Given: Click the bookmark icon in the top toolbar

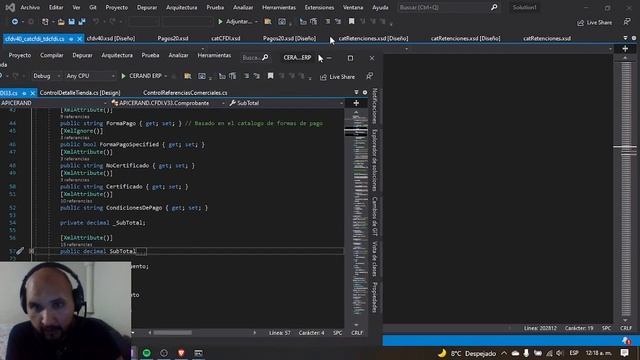Looking at the screenshot, I should (x=351, y=21).
